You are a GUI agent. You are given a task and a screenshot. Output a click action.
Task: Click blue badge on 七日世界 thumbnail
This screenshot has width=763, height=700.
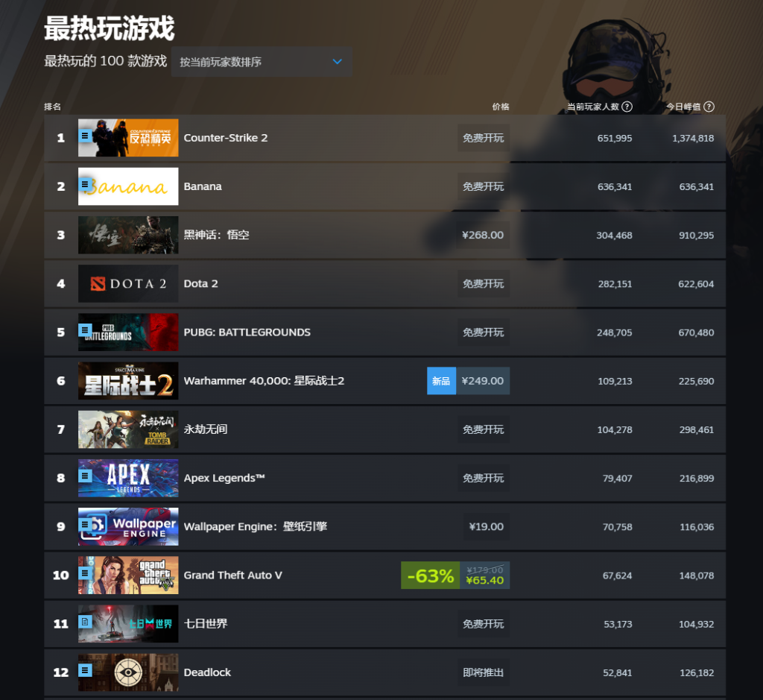pos(85,622)
